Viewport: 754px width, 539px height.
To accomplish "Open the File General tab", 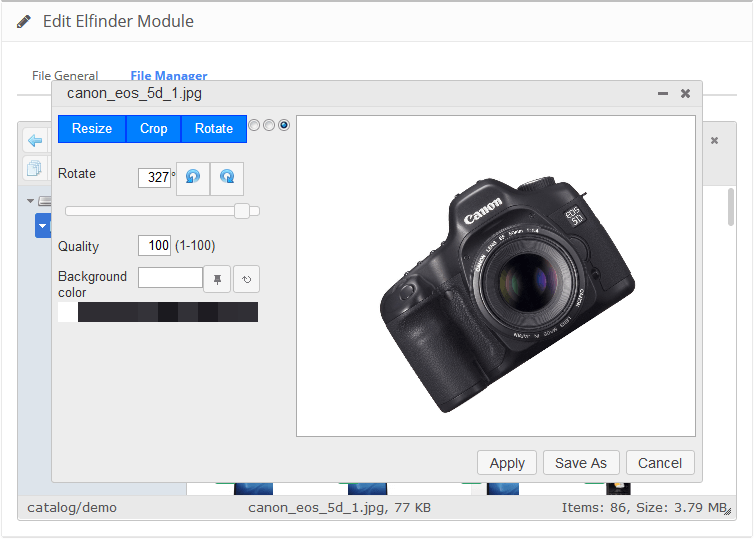I will pos(65,76).
